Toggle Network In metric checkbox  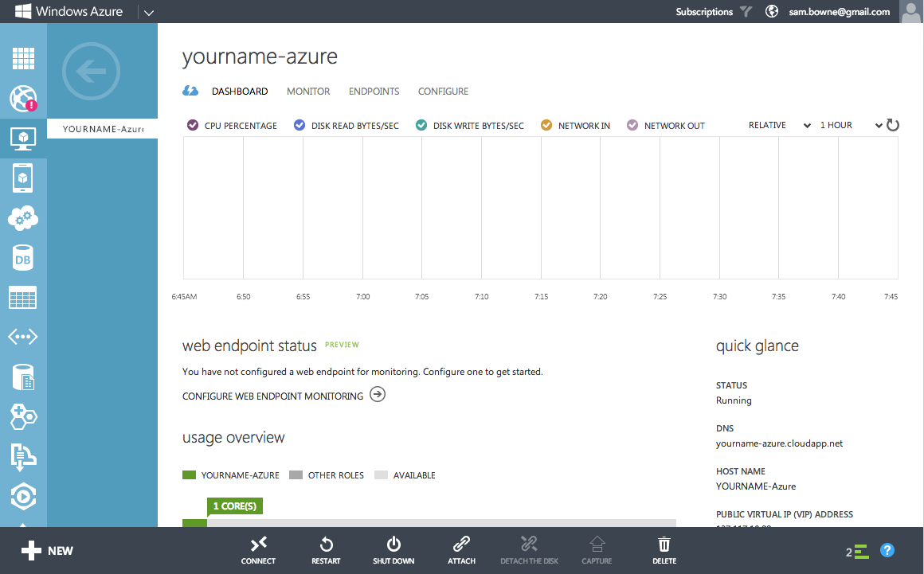point(546,125)
